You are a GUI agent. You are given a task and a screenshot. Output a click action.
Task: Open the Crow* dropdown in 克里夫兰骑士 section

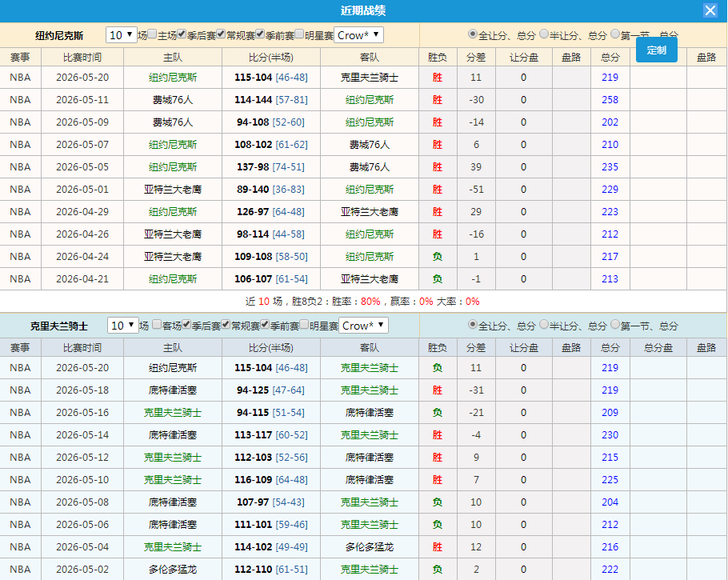[x=363, y=326]
